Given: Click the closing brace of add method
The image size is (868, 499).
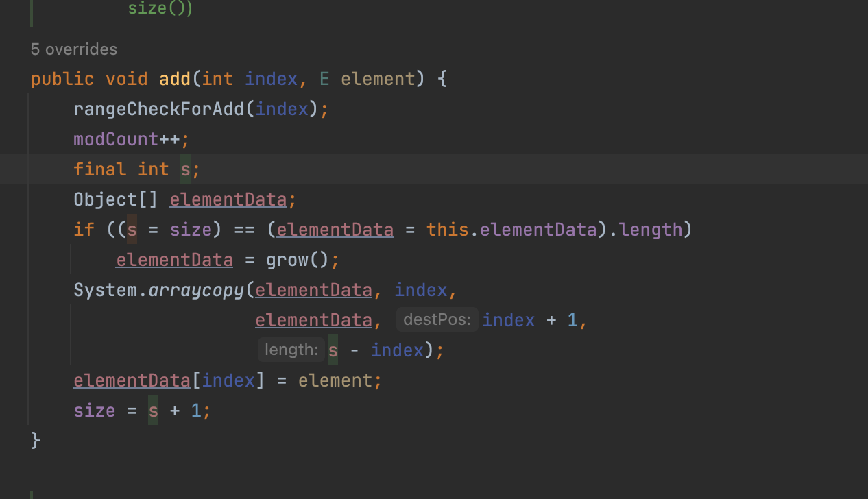Looking at the screenshot, I should tap(36, 440).
